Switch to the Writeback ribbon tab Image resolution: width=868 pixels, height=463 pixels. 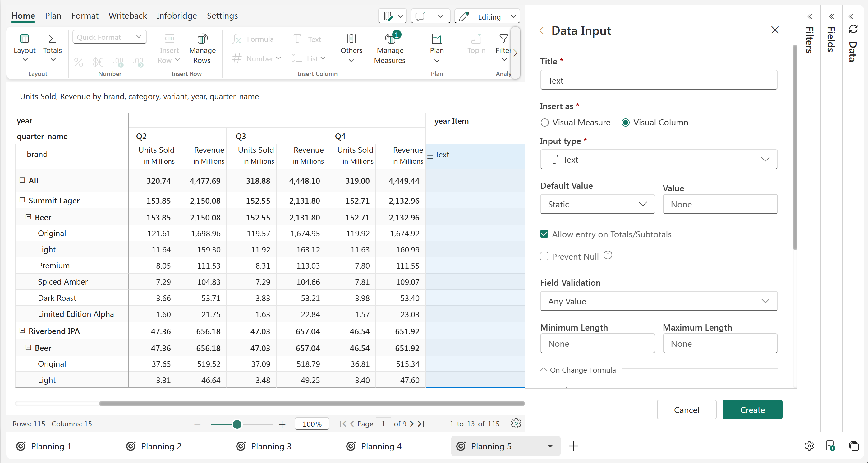tap(127, 16)
